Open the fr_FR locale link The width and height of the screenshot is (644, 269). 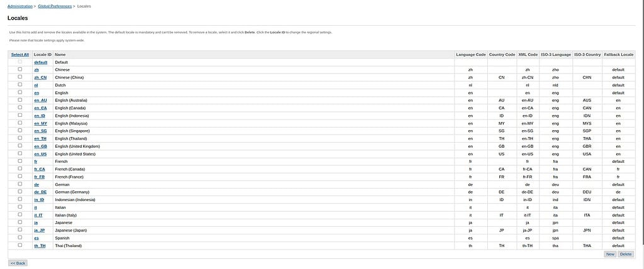(x=40, y=177)
